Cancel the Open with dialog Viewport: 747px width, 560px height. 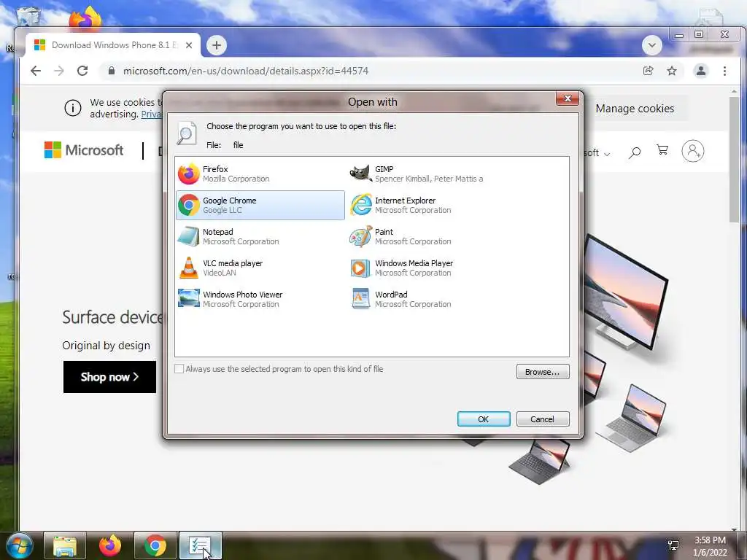coord(543,419)
